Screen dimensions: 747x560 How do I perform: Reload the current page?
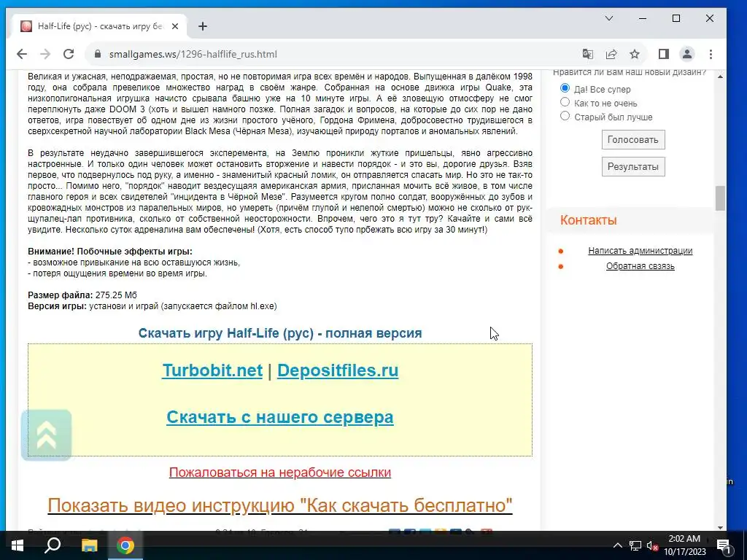(69, 54)
